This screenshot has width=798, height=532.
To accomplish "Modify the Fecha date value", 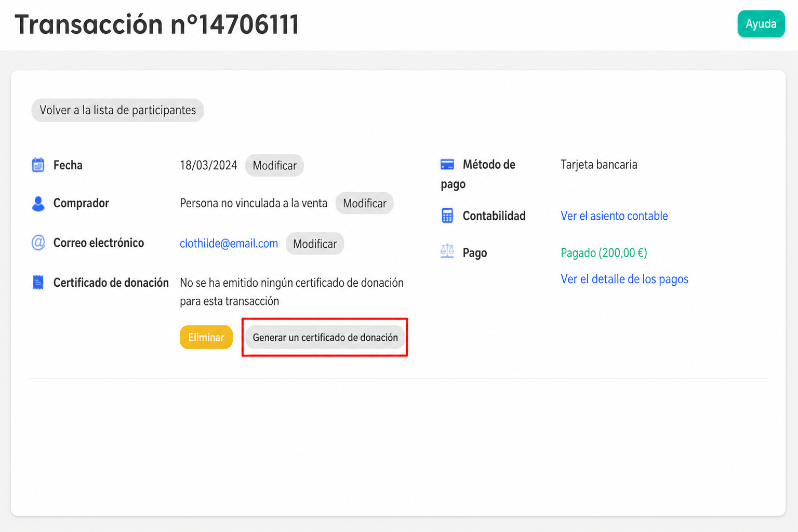I will (x=274, y=165).
